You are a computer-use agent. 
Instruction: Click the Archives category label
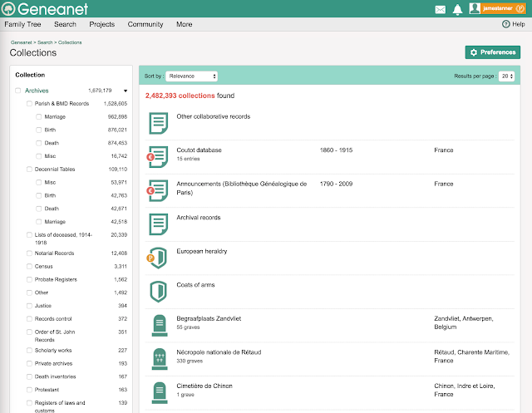pyautogui.click(x=37, y=91)
